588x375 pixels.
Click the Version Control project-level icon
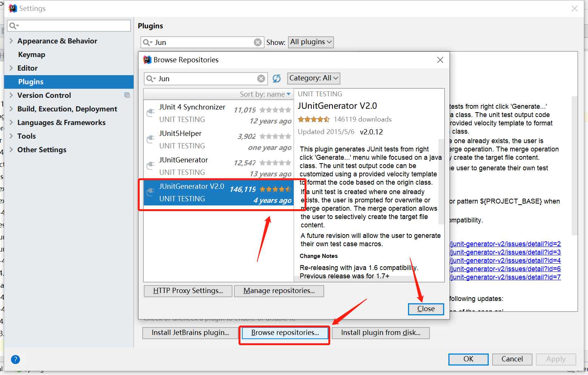coord(127,95)
